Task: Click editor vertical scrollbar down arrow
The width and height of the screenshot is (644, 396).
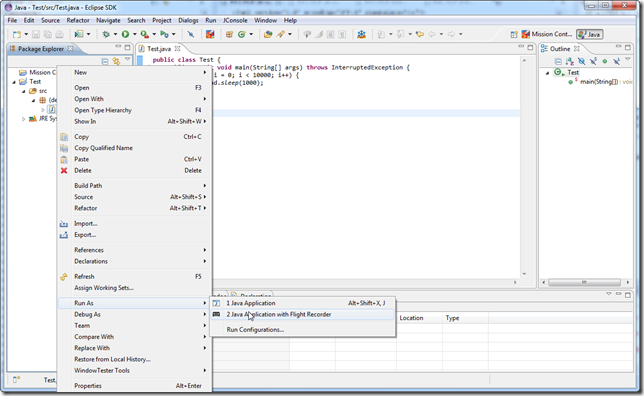Action: point(524,274)
